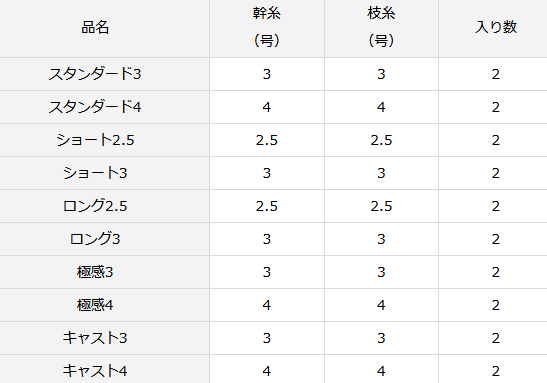
Task: Click the 枝糸 value for キャスト3
Action: (381, 338)
